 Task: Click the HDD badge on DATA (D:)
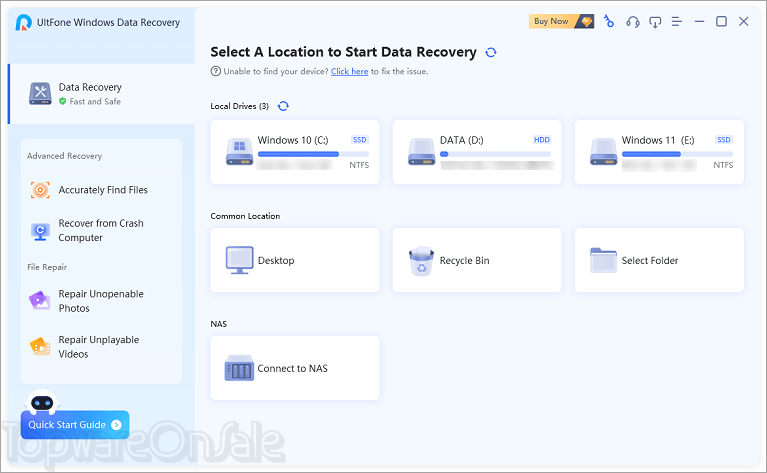[x=541, y=140]
